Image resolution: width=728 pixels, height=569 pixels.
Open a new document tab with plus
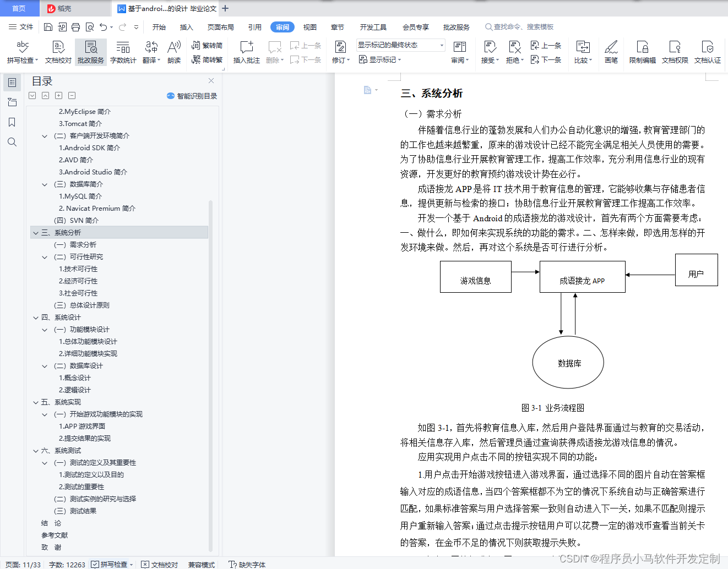coord(225,8)
